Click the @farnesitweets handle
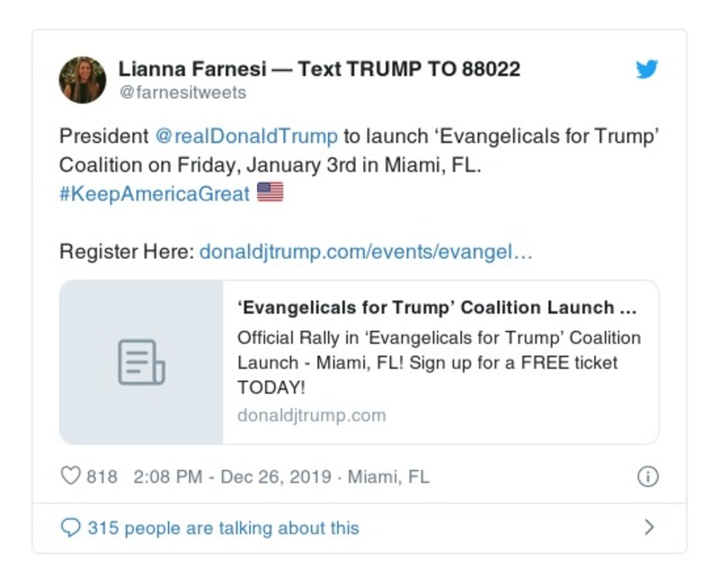Screen dimensions: 719x588 point(182,93)
